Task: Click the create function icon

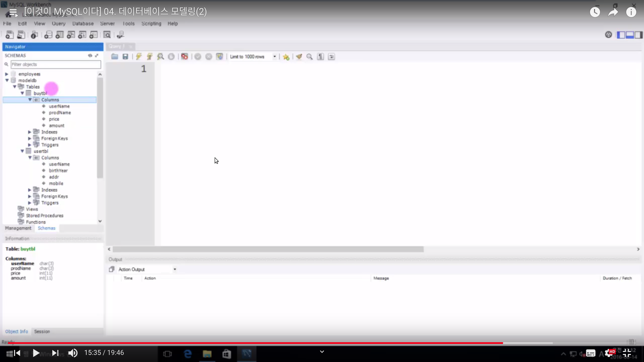Action: [x=94, y=35]
